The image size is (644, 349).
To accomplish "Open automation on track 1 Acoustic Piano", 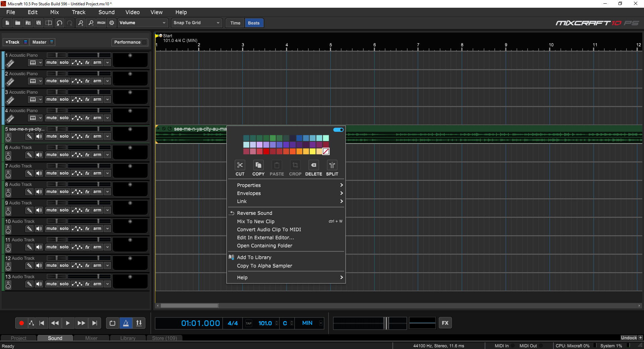I will [77, 62].
